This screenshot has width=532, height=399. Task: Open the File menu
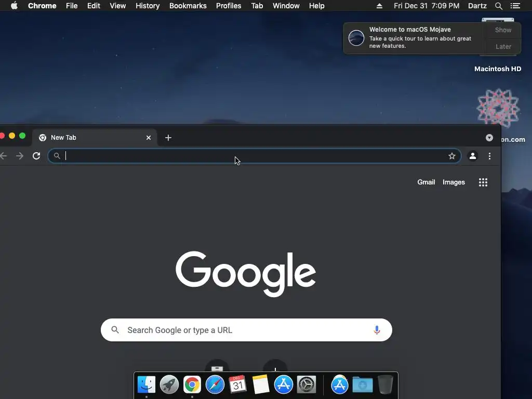pos(72,6)
